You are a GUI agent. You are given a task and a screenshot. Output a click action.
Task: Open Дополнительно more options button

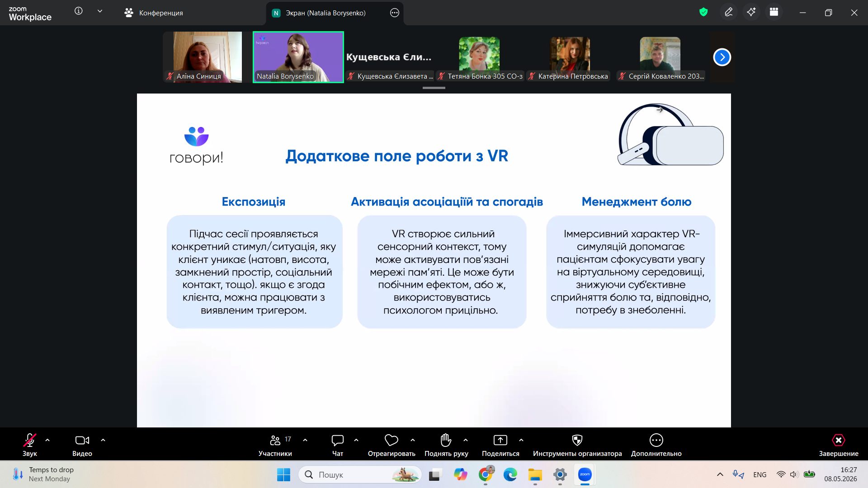tap(656, 445)
